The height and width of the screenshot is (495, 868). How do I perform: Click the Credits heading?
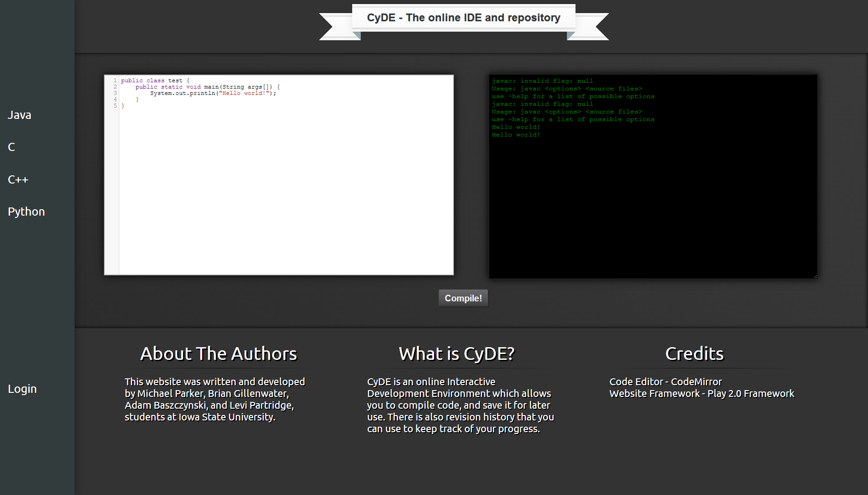click(x=694, y=354)
